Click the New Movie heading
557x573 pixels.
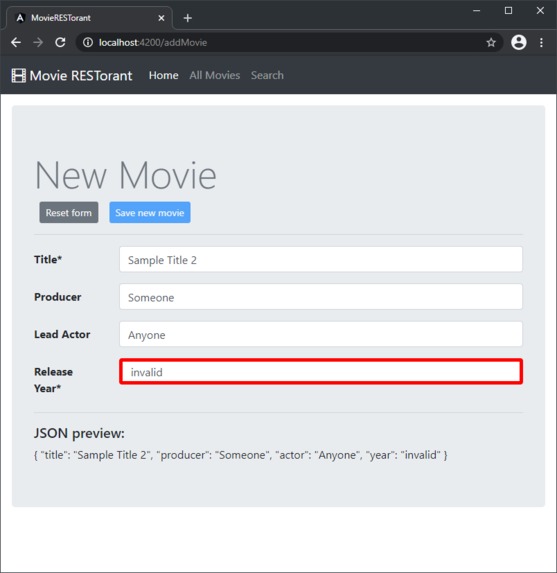[125, 176]
